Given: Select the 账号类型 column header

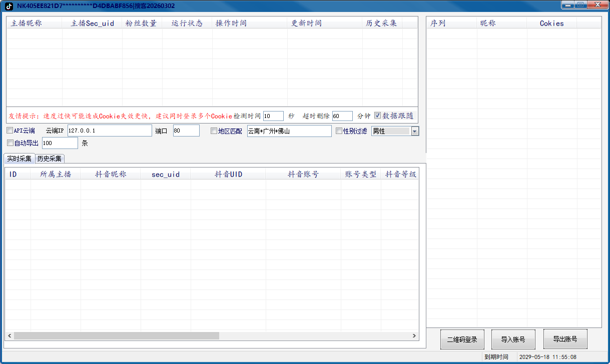Looking at the screenshot, I should pyautogui.click(x=361, y=174).
